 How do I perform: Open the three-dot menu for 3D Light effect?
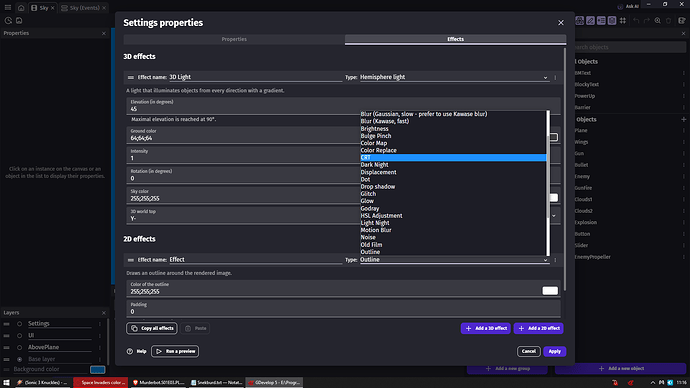tap(555, 77)
